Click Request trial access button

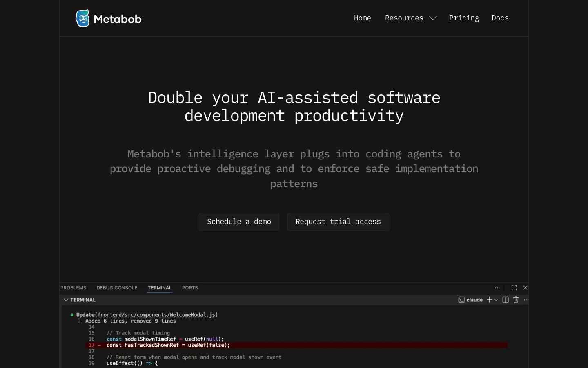(338, 222)
